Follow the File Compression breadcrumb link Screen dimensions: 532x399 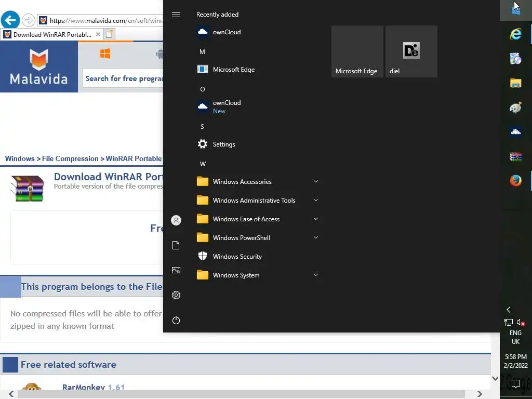(x=70, y=158)
